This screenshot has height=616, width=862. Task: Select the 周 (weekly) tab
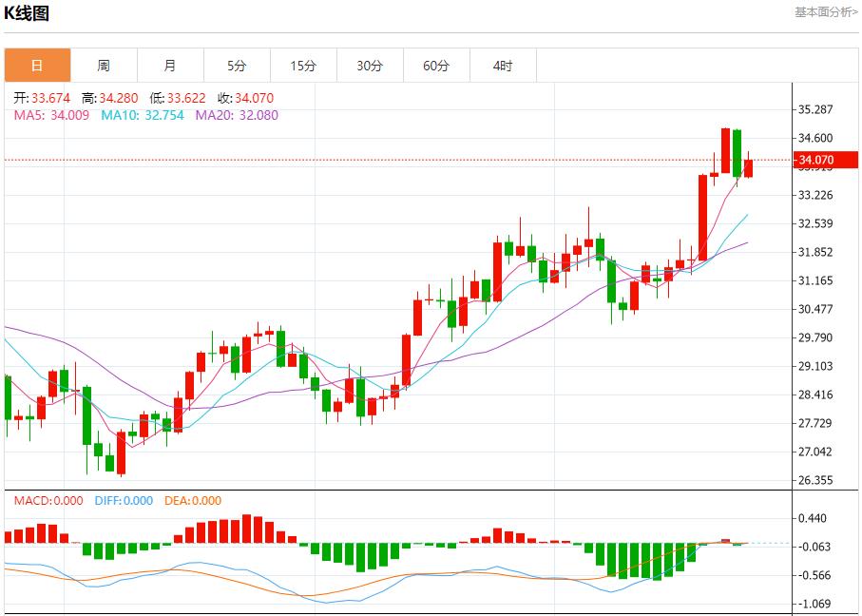[104, 66]
